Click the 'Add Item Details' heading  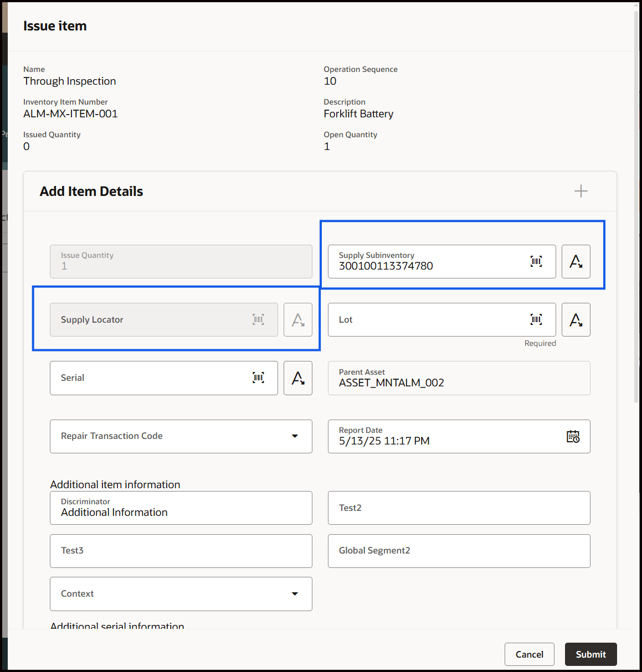[x=91, y=192]
